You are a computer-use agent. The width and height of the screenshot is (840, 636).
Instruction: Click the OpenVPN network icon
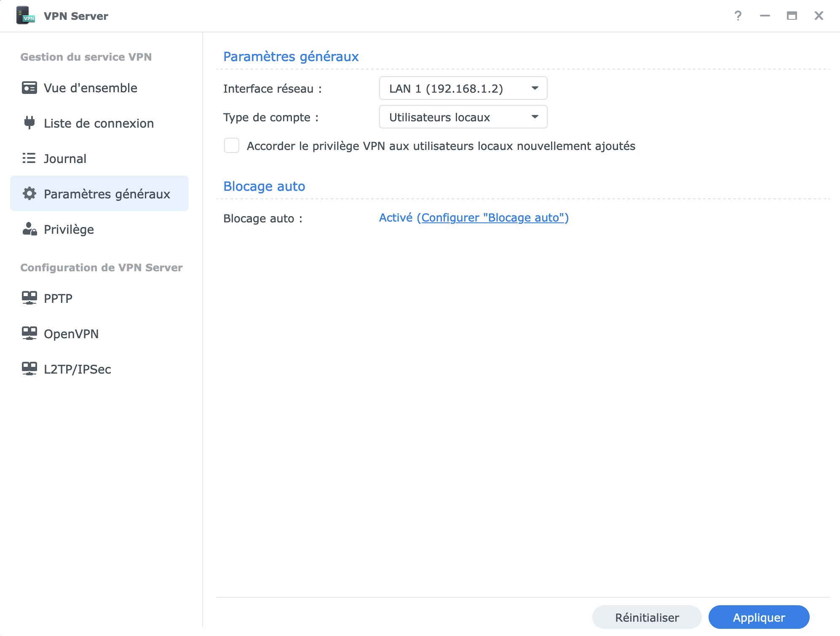(x=29, y=333)
